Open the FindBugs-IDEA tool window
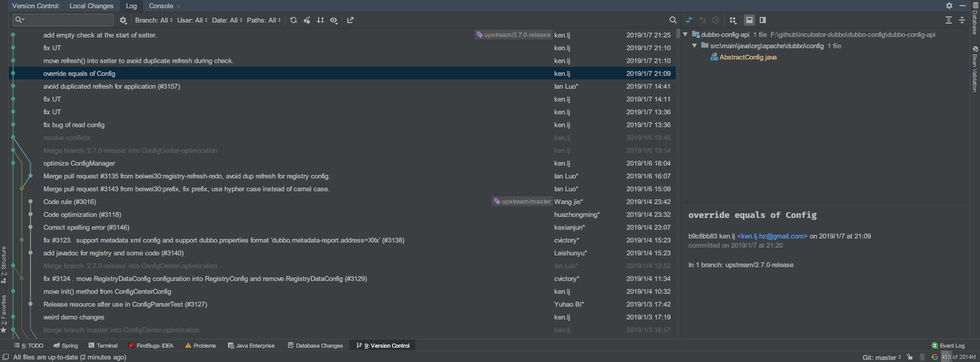 pos(151,346)
